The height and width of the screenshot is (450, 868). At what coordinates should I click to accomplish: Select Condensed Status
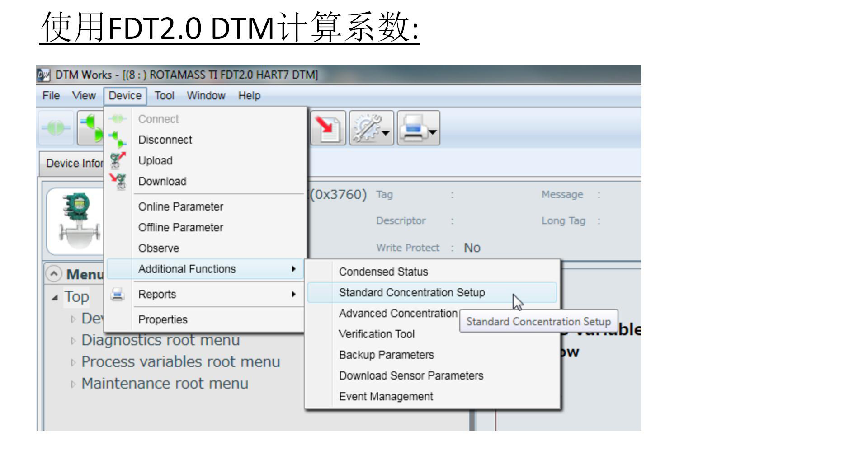(383, 272)
